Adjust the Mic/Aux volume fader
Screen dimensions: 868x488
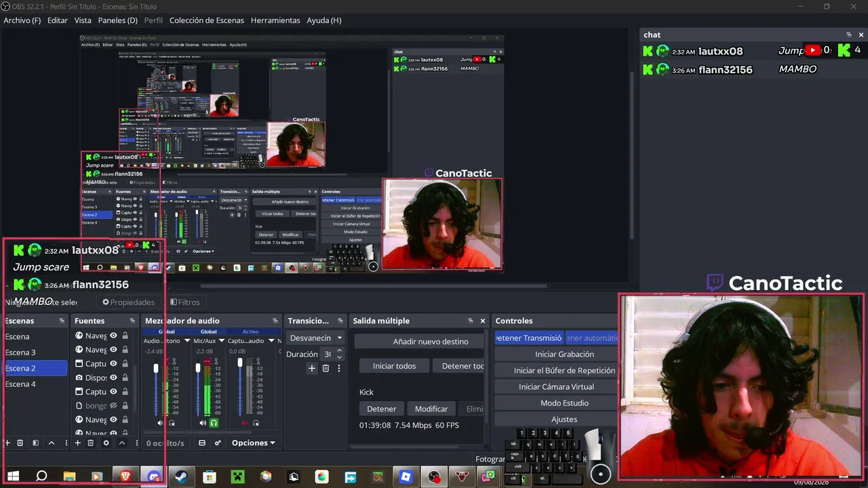coord(198,368)
